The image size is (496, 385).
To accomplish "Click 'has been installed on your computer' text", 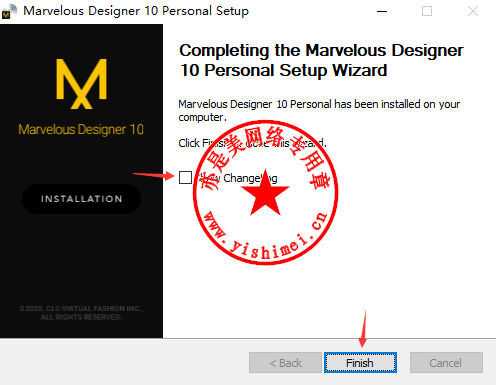I will coord(319,111).
